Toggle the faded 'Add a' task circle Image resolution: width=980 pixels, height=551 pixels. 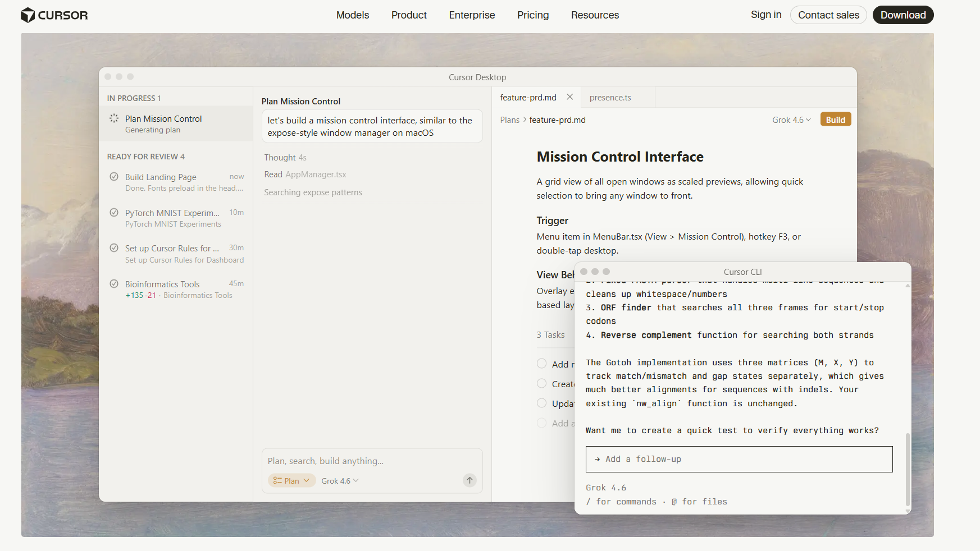click(541, 423)
